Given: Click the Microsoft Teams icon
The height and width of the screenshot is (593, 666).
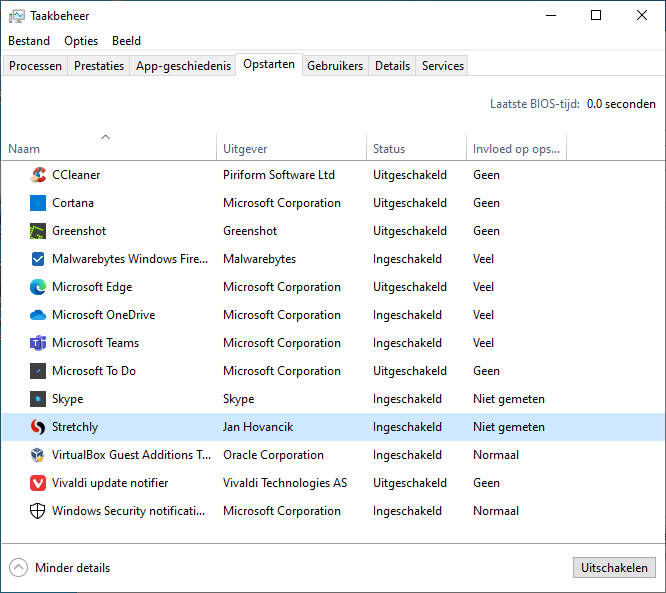Looking at the screenshot, I should pyautogui.click(x=38, y=343).
